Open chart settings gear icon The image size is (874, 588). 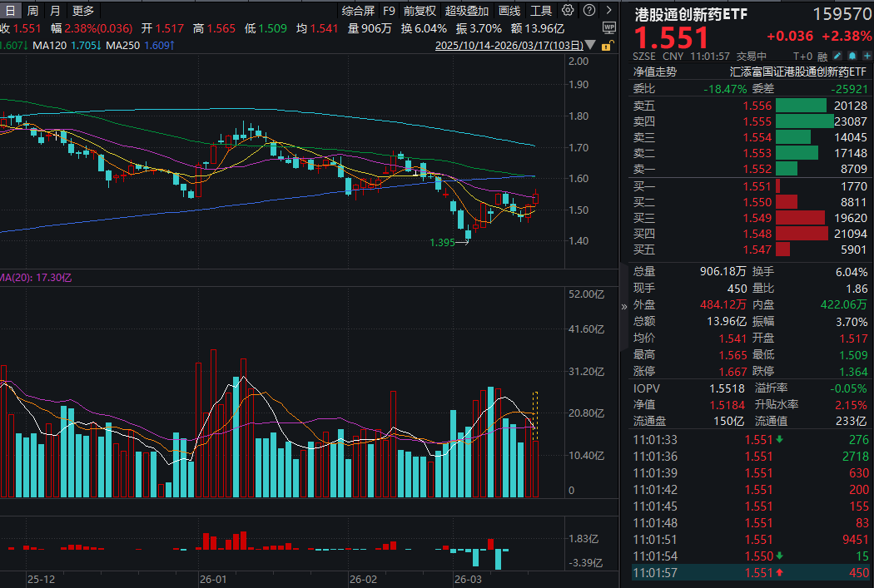[x=568, y=11]
